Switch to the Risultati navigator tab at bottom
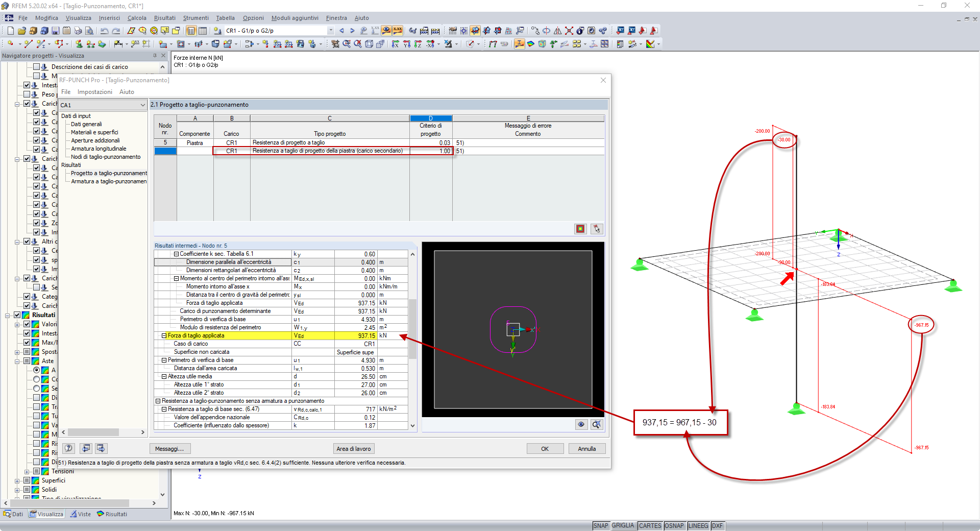 pyautogui.click(x=112, y=514)
